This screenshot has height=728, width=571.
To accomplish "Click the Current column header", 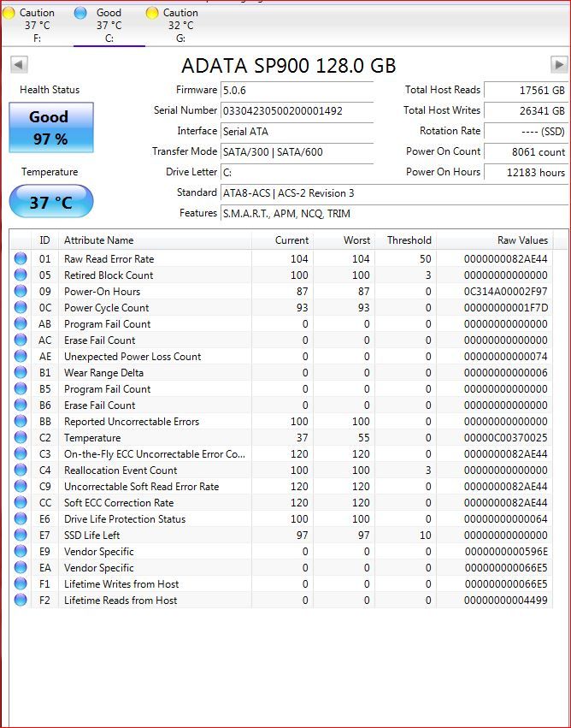I will 282,240.
